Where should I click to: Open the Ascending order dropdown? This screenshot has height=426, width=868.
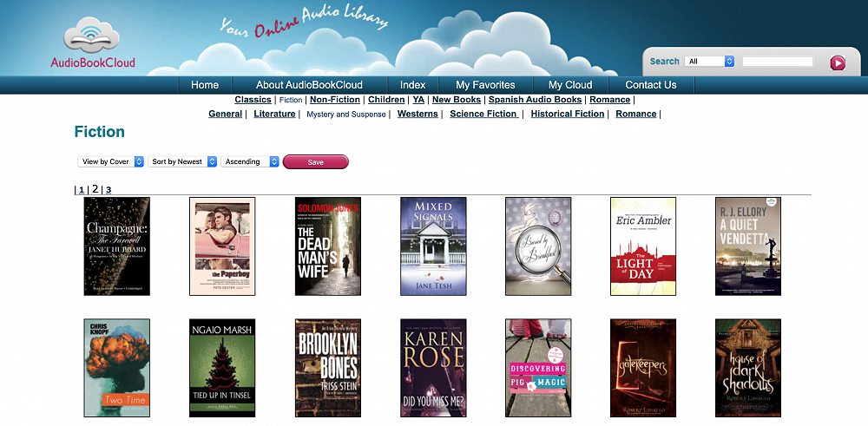[x=250, y=161]
